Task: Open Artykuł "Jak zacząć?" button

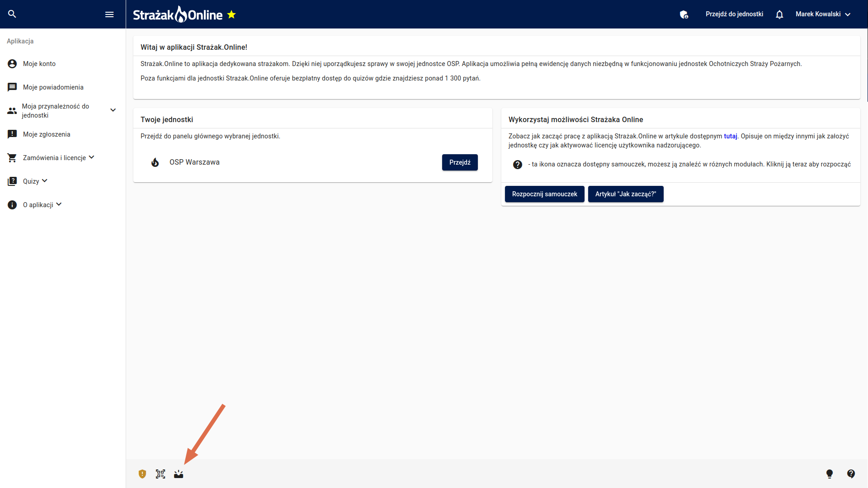Action: point(626,194)
